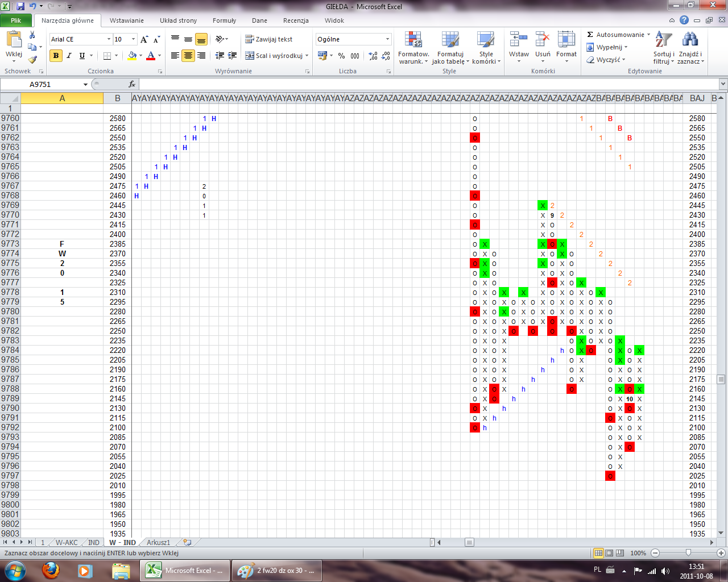This screenshot has width=728, height=582.
Task: Click the Increase Font Size icon
Action: pyautogui.click(x=144, y=39)
